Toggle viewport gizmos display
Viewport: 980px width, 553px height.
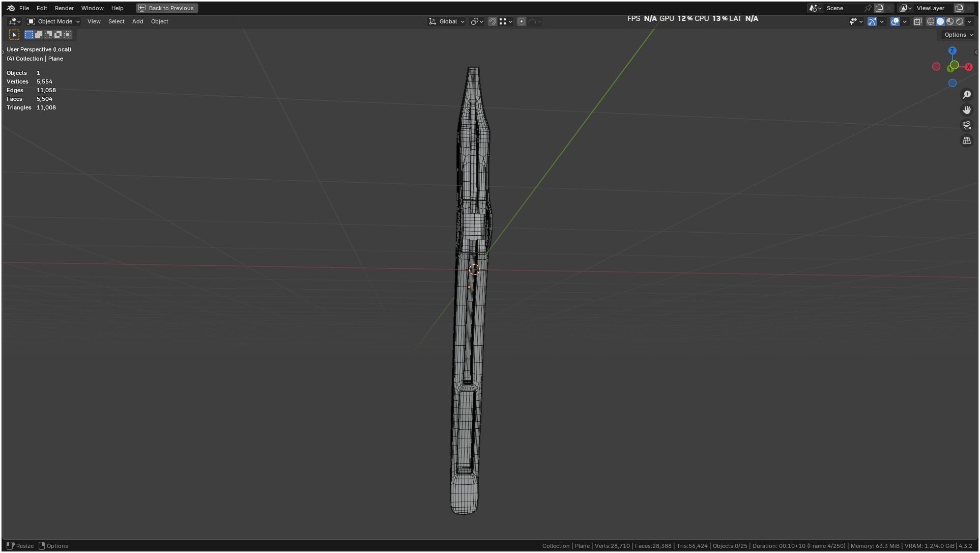point(872,21)
